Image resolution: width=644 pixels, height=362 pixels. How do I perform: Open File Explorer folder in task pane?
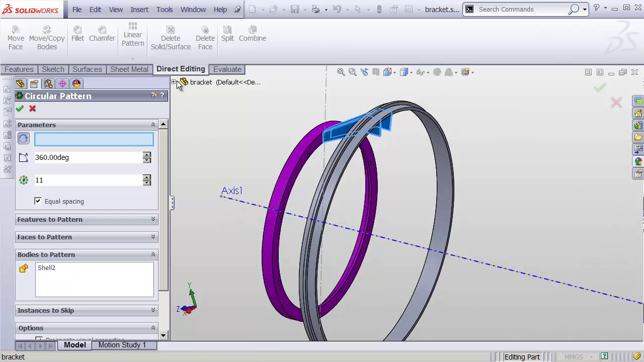tap(638, 137)
